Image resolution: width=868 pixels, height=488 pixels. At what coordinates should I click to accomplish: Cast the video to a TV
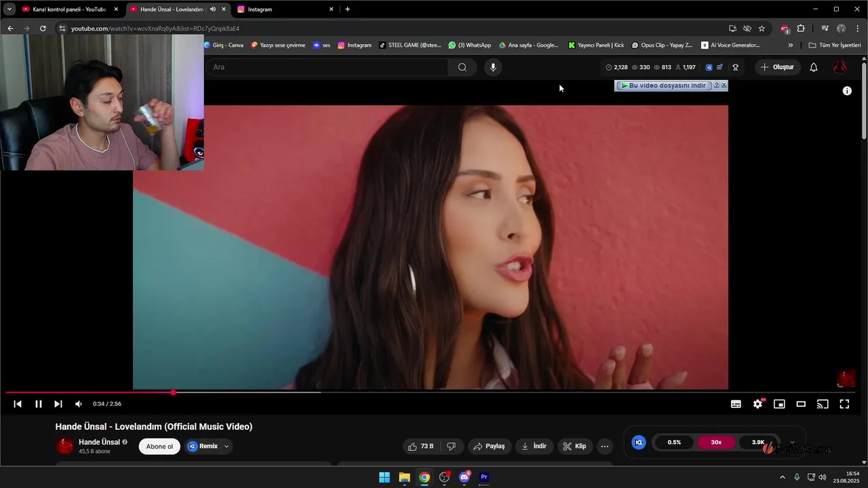coord(823,404)
